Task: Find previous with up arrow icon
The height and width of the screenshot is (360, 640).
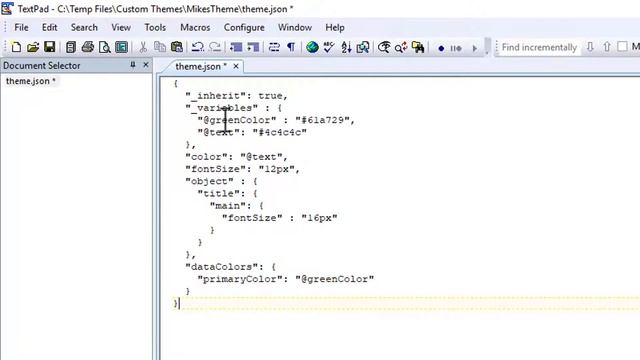Action: pyautogui.click(x=607, y=47)
